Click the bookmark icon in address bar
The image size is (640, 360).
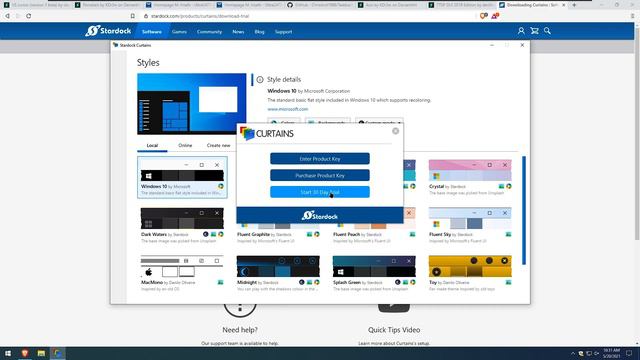click(x=133, y=16)
